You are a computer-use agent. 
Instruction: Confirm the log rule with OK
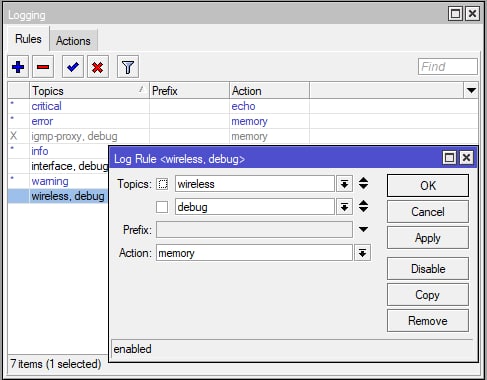[x=428, y=186]
